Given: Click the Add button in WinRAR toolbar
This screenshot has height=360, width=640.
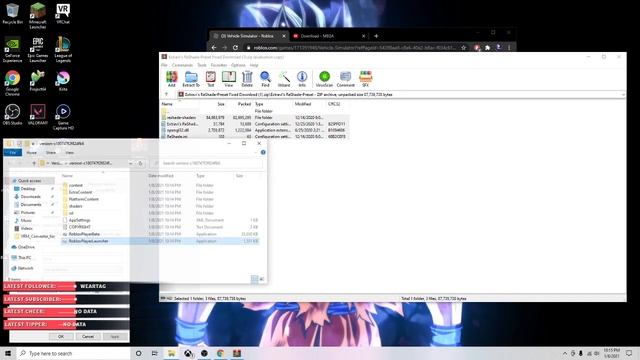Looking at the screenshot, I should [x=171, y=79].
